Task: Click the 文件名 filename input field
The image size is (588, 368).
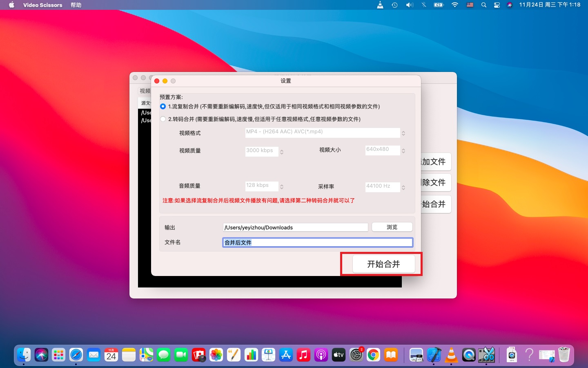Action: click(x=318, y=242)
